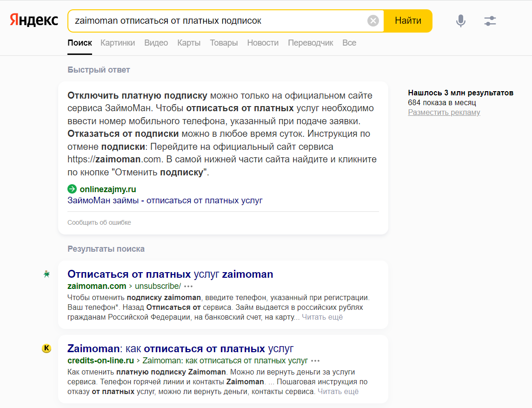Open the credits-on-line.ru domain link
The height and width of the screenshot is (408, 532).
pos(101,361)
